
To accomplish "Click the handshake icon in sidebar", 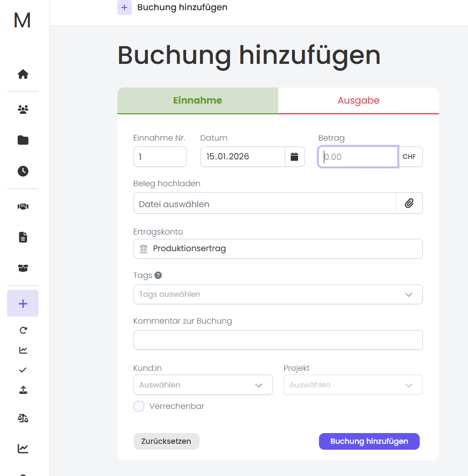I will click(23, 207).
